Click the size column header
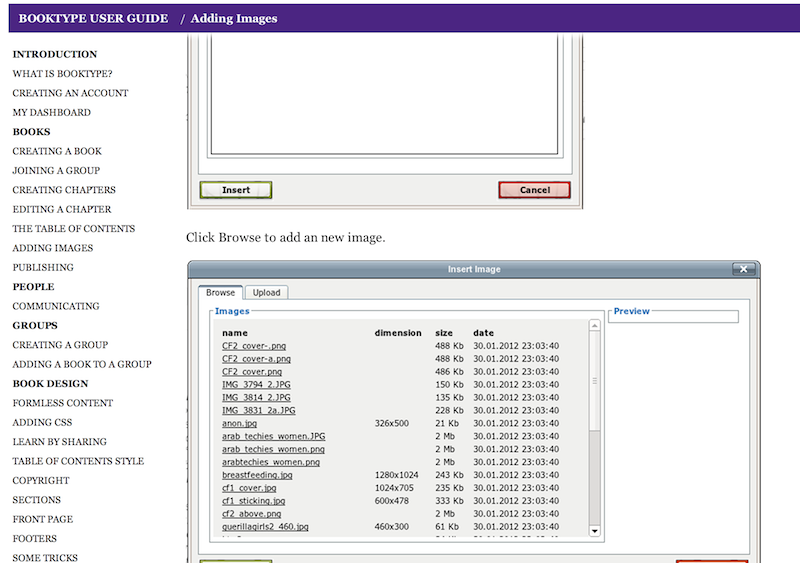This screenshot has width=800, height=563. tap(443, 333)
